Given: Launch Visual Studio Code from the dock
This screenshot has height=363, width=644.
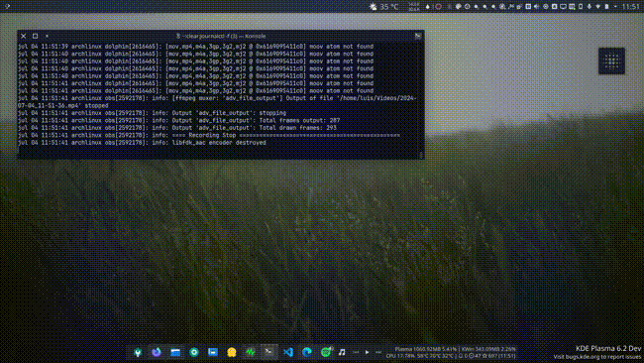Looking at the screenshot, I should coord(288,352).
